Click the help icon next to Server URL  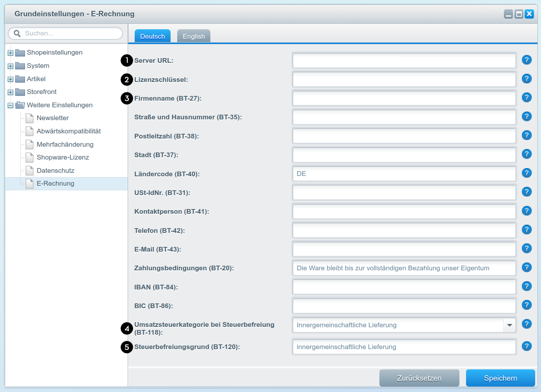[527, 60]
